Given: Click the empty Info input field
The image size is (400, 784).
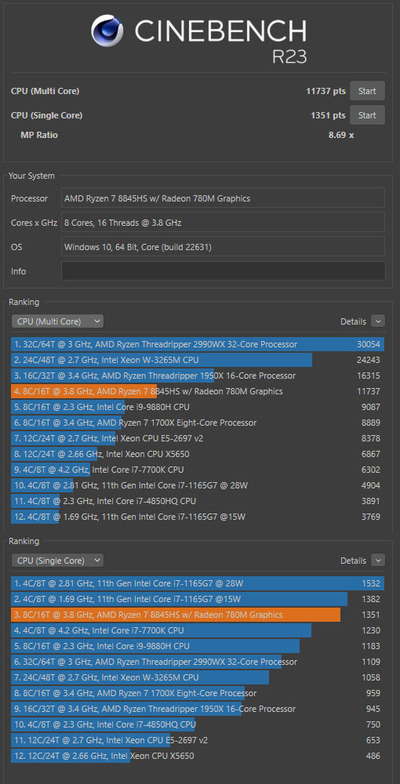Looking at the screenshot, I should 223,271.
